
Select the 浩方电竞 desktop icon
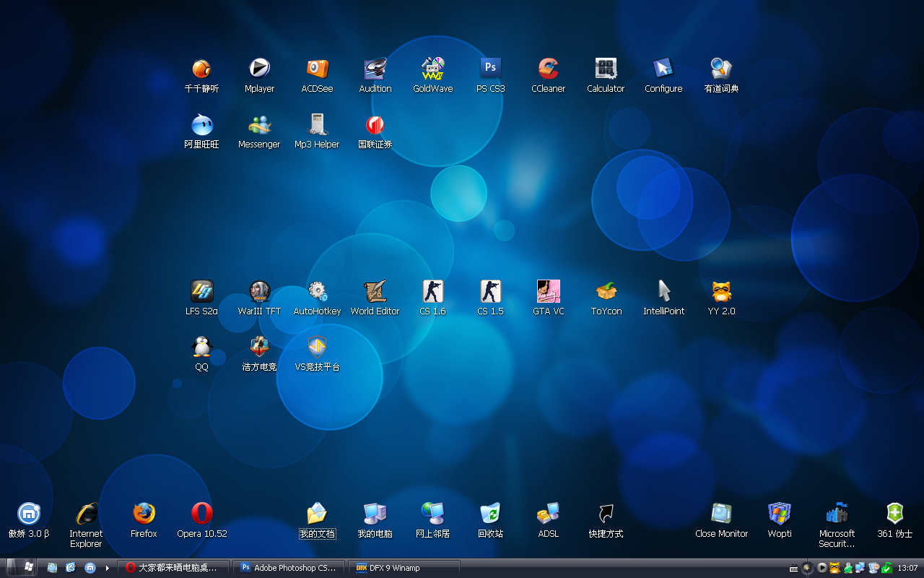tap(259, 354)
